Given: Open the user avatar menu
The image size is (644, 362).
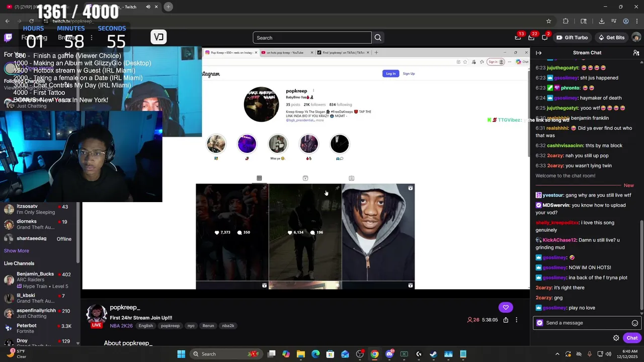Looking at the screenshot, I should (636, 38).
